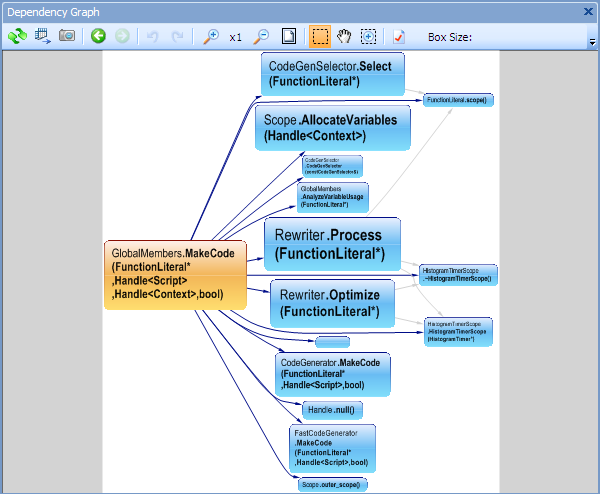Activate the hand pan tool
The height and width of the screenshot is (494, 600).
coord(344,36)
